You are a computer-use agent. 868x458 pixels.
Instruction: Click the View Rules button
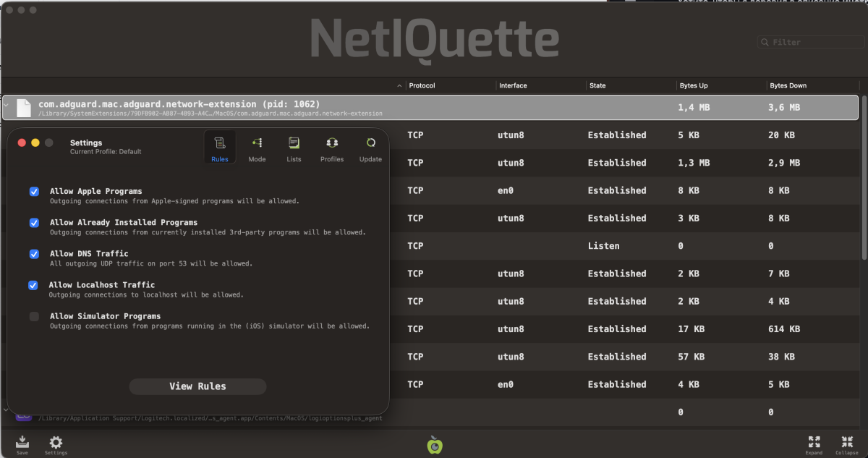point(197,386)
